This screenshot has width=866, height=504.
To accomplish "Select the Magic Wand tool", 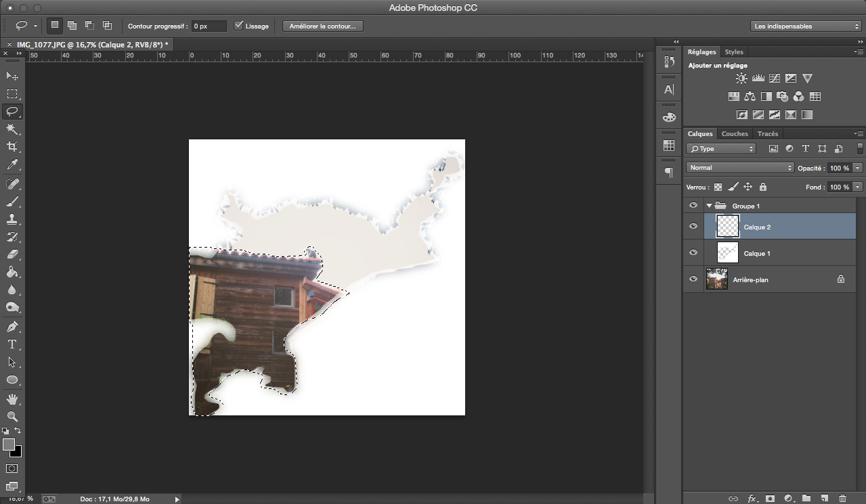I will [x=12, y=129].
